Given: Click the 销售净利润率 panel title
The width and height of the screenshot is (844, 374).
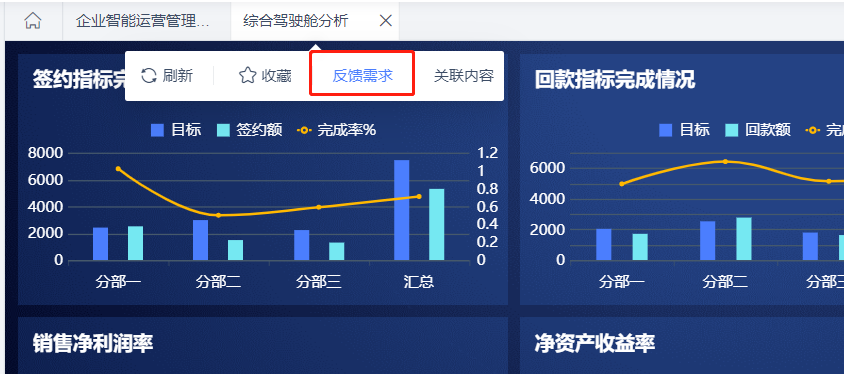Looking at the screenshot, I should (93, 343).
